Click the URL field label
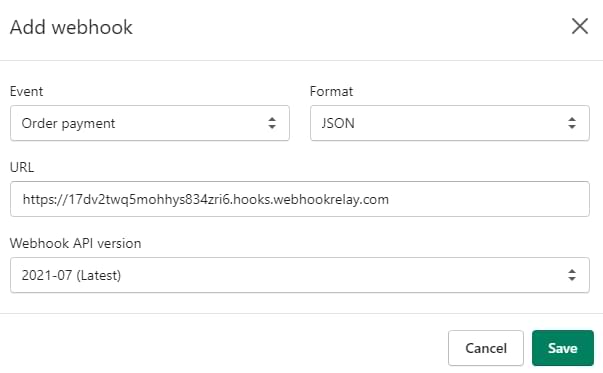 [22, 167]
